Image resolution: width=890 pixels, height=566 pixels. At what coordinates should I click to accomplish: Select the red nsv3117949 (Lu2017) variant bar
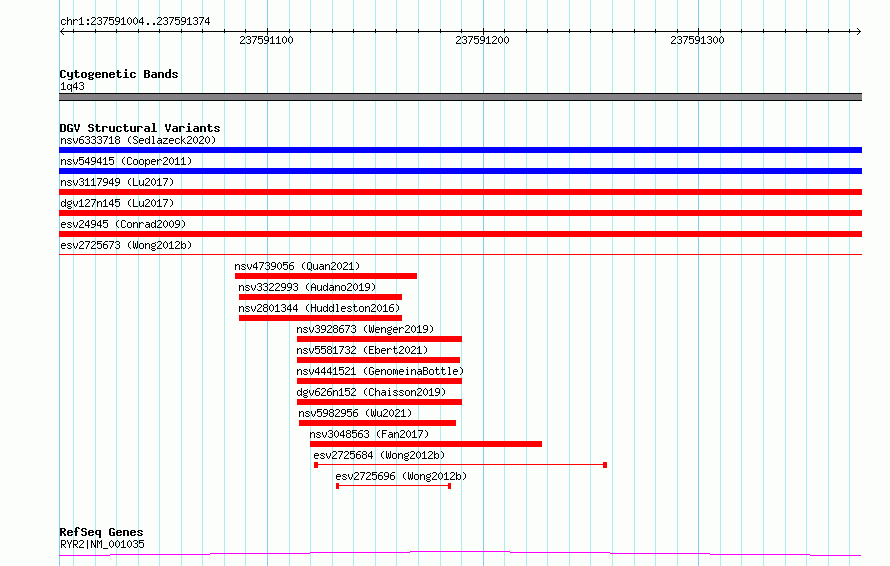tap(460, 192)
